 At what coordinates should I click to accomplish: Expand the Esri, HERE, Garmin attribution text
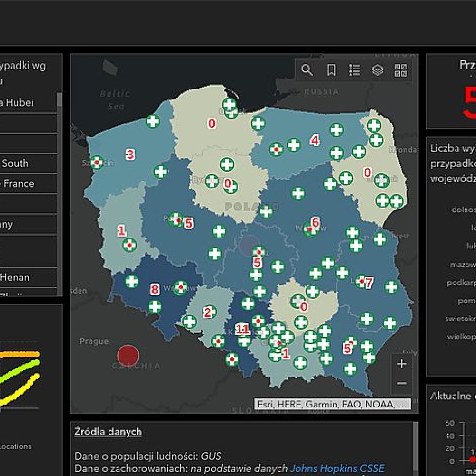332,404
